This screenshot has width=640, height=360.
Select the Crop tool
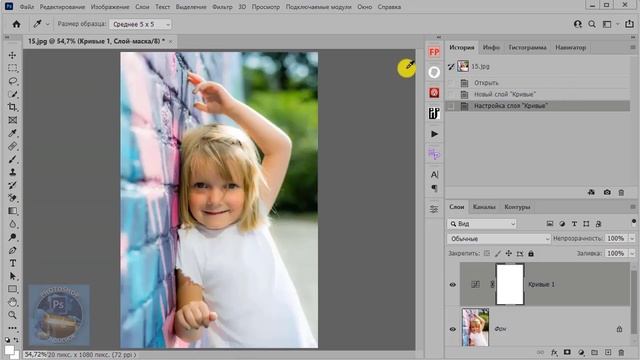pos(12,107)
